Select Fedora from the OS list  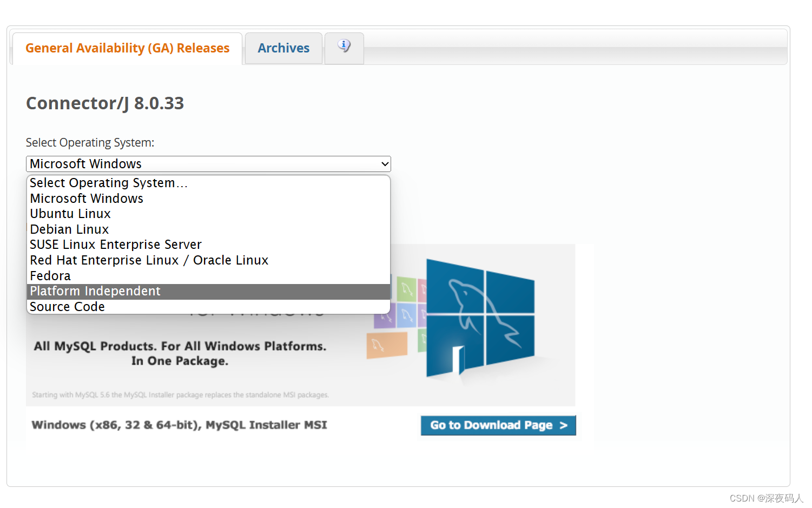[x=208, y=276]
